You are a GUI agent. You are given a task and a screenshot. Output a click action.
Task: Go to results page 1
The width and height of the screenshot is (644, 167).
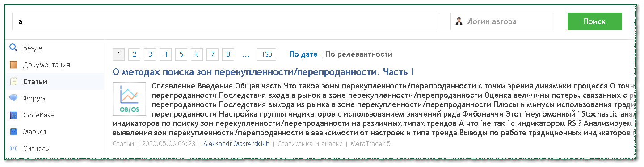(118, 54)
